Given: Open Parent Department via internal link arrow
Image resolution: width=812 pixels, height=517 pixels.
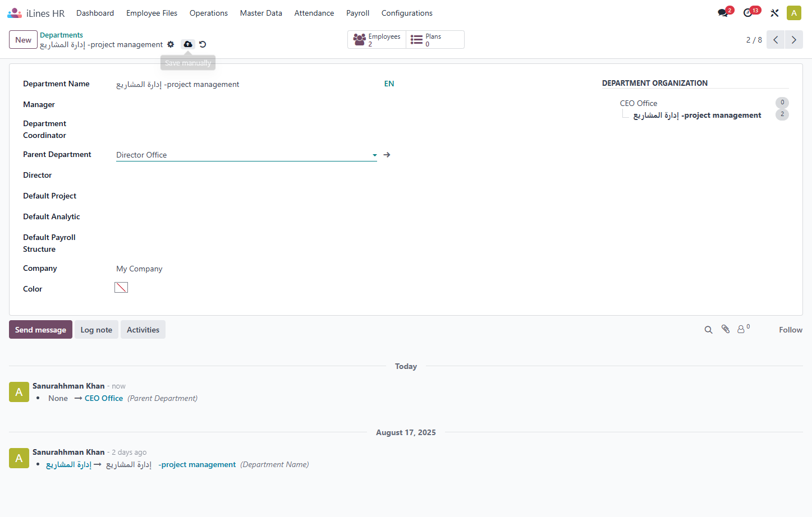Looking at the screenshot, I should [387, 155].
